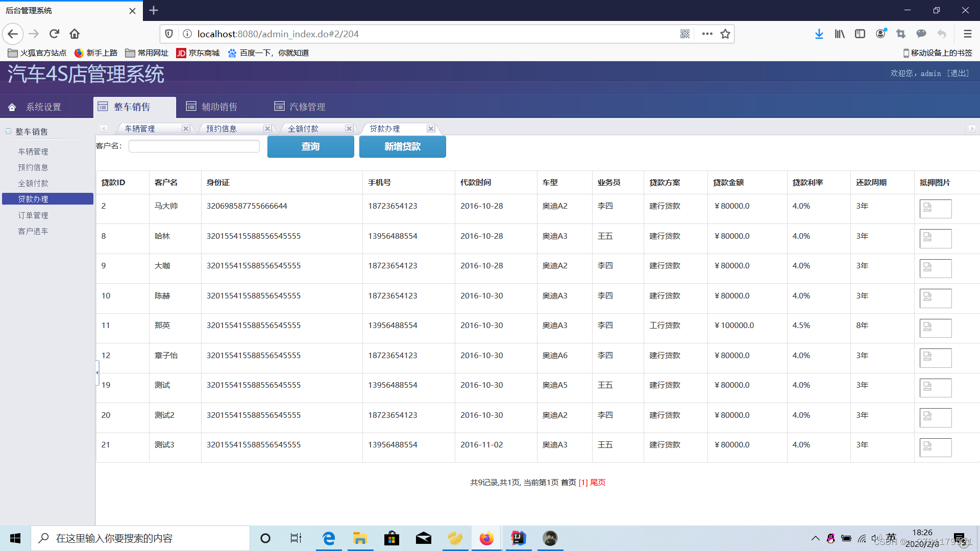Open the QR code icon in address bar

point(685,34)
